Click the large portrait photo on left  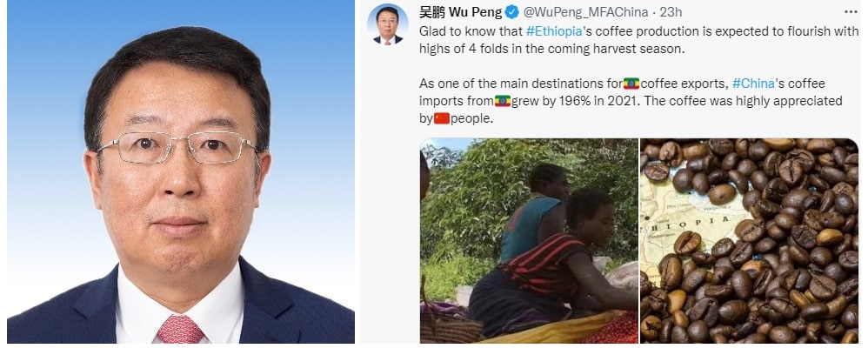[180, 171]
